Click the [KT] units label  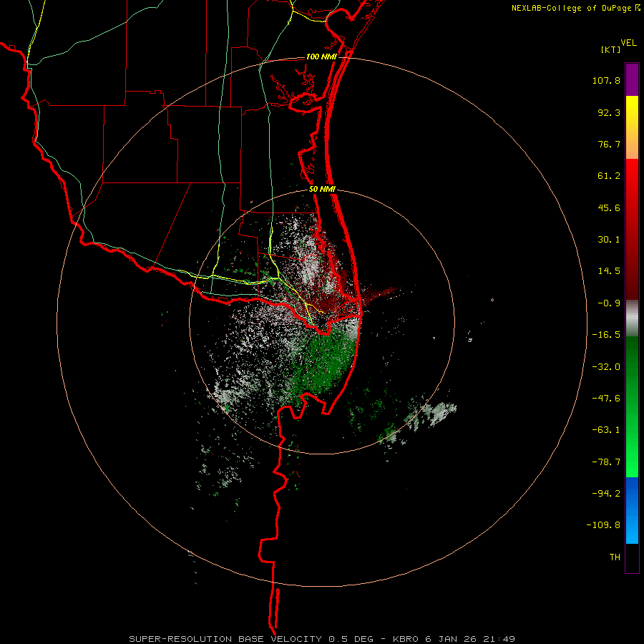pos(611,49)
